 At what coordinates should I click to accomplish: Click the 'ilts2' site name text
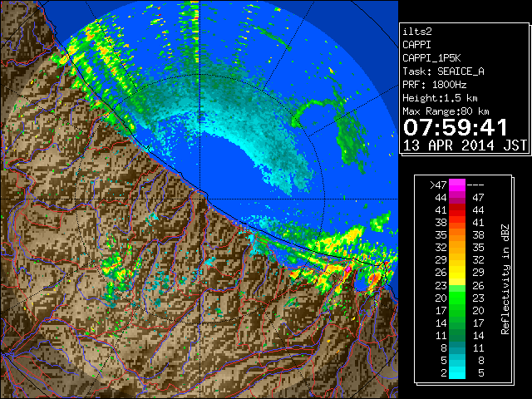[x=417, y=32]
